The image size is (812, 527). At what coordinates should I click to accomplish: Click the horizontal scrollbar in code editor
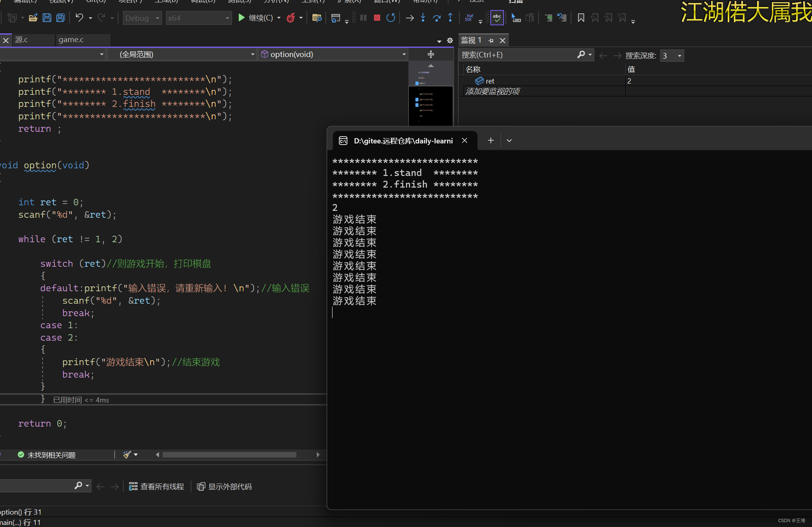click(229, 455)
